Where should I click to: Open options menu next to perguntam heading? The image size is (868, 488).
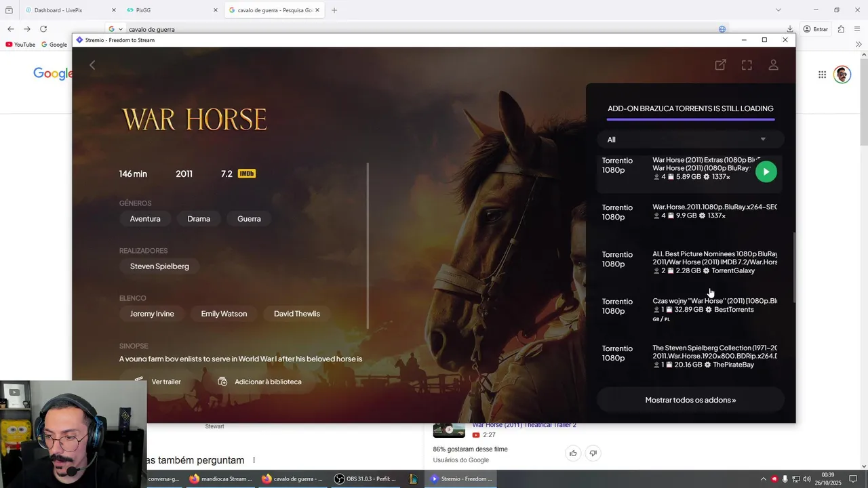click(x=254, y=460)
